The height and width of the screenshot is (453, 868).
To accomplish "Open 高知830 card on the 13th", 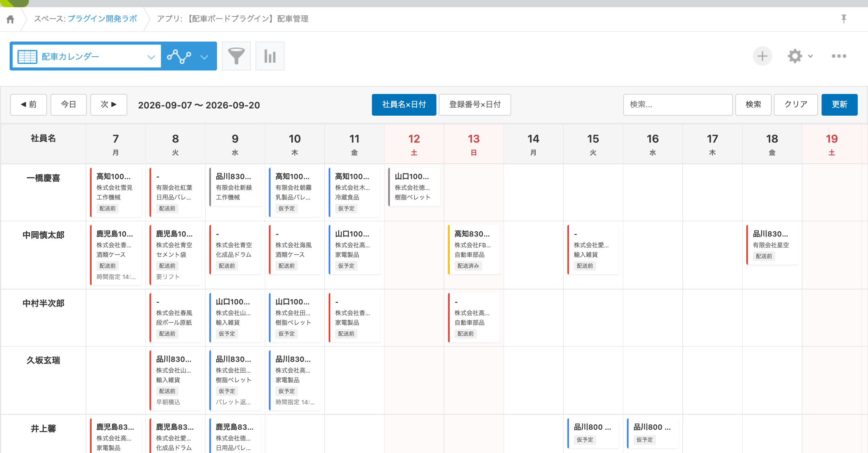I will pyautogui.click(x=474, y=250).
